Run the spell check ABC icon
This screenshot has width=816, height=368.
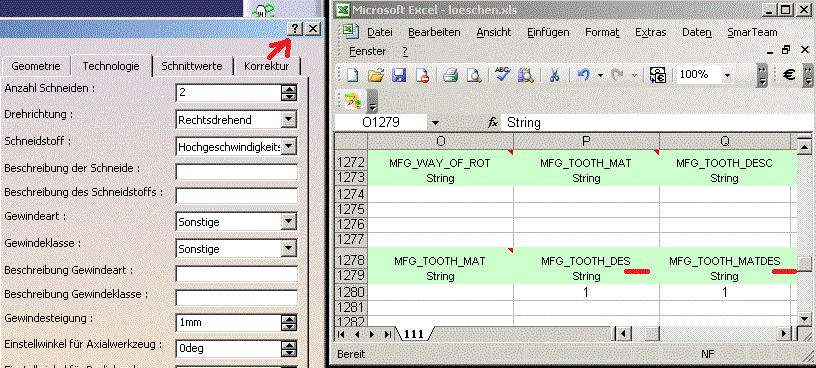point(502,74)
